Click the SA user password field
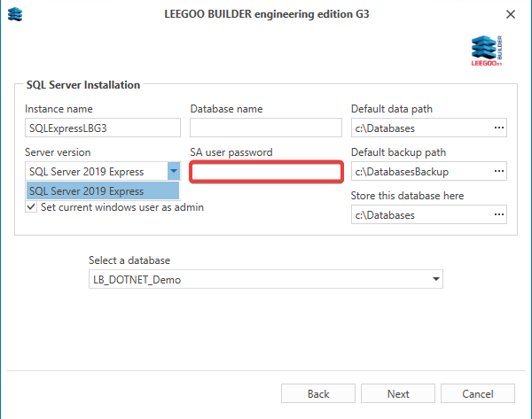 266,172
